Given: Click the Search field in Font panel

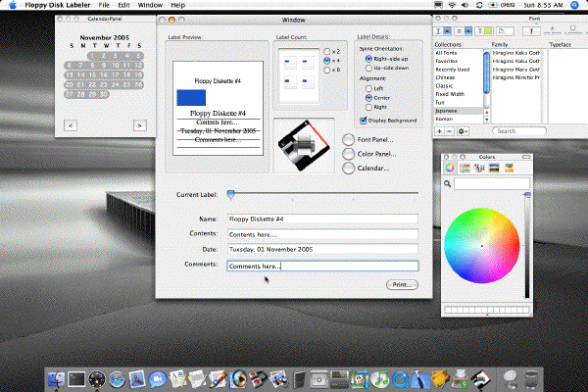Looking at the screenshot, I should pos(519,131).
